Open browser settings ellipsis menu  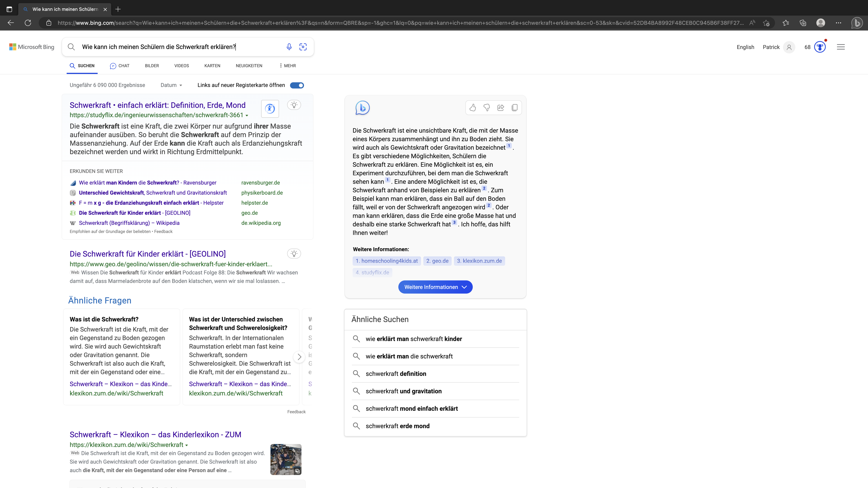point(839,23)
